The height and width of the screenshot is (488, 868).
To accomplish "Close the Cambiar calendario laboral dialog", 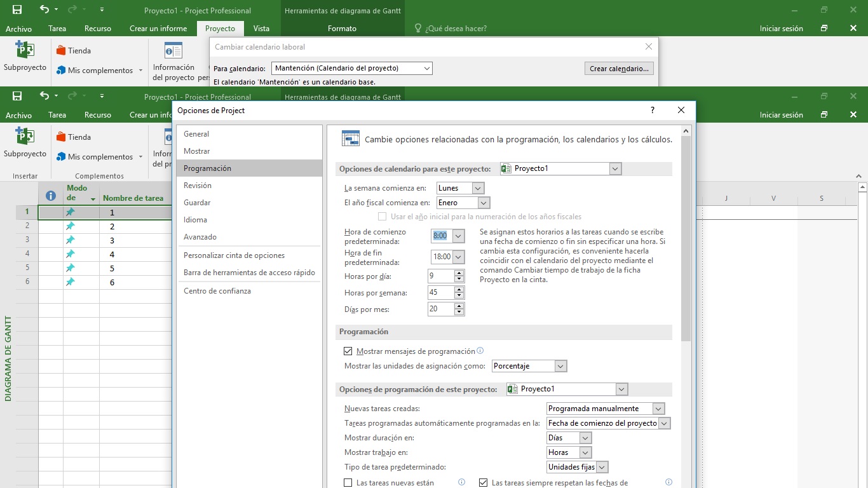I will [648, 46].
